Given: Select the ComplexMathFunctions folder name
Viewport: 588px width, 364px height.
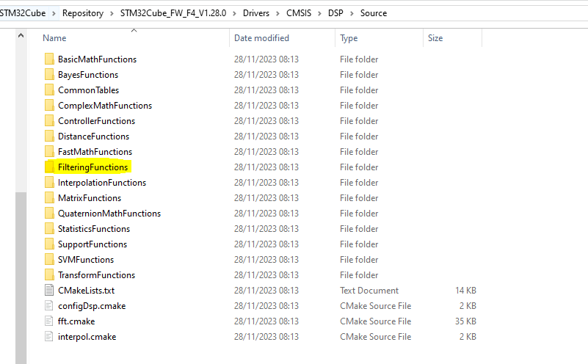Looking at the screenshot, I should coord(105,106).
